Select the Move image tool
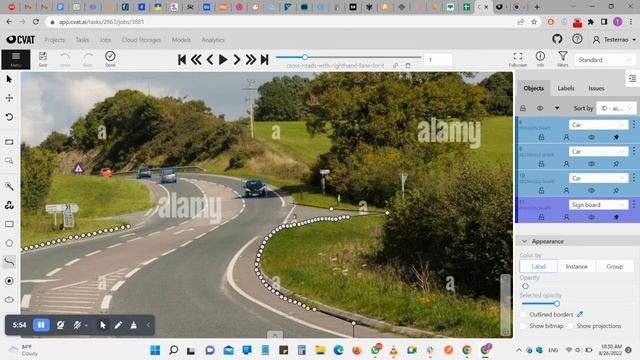Image resolution: width=640 pixels, height=360 pixels. [x=9, y=98]
